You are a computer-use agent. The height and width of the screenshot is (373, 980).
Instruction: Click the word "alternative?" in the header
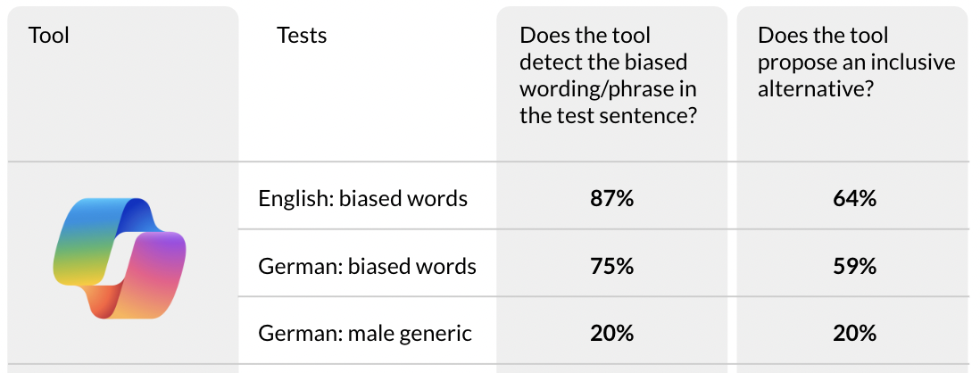click(815, 89)
